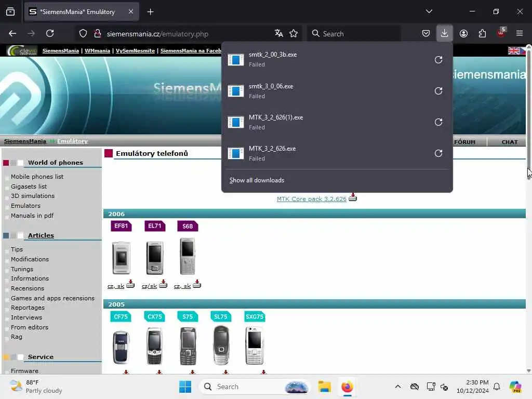This screenshot has height=399, width=532.
Task: Open 'Mobile phones list' sidebar link
Action: tap(37, 177)
